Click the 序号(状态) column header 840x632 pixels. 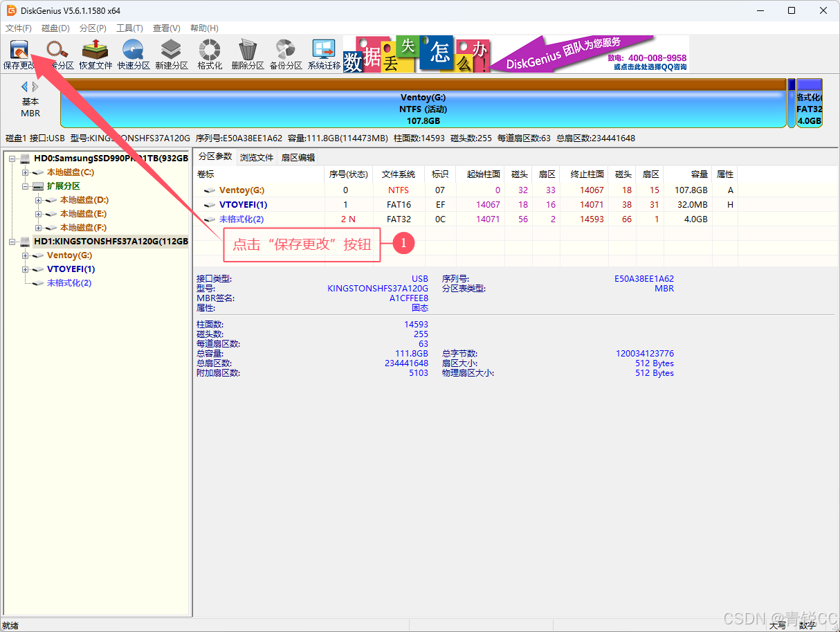(348, 174)
